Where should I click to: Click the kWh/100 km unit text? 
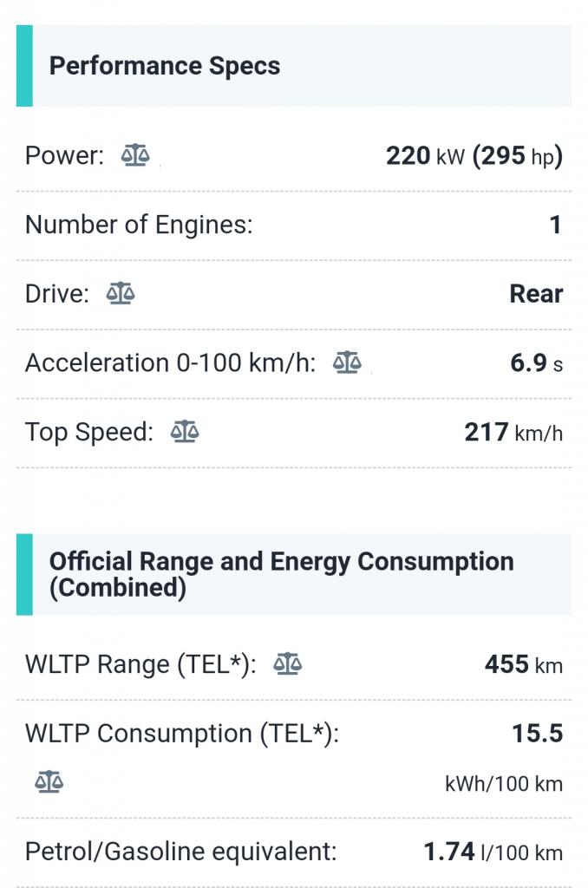click(503, 784)
